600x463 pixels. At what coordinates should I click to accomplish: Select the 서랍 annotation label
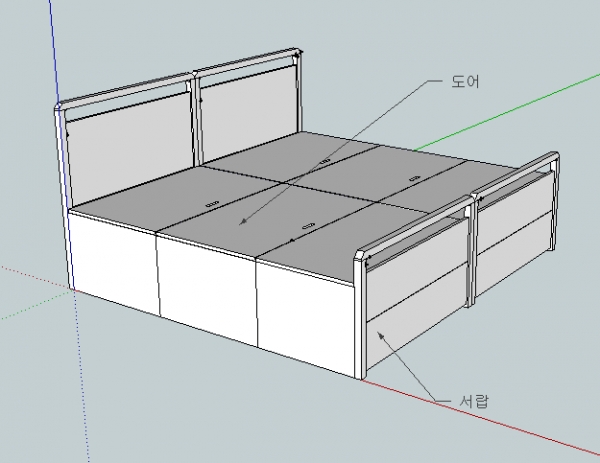[474, 401]
